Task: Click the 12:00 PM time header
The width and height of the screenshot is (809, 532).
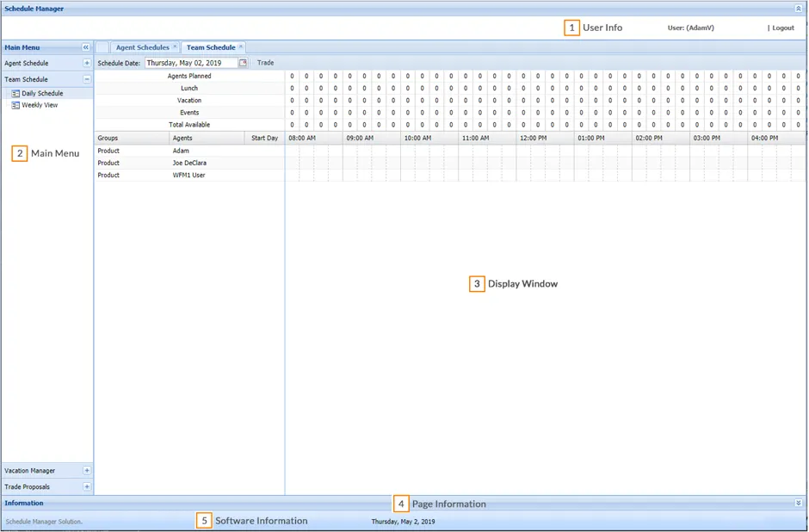Action: point(546,139)
